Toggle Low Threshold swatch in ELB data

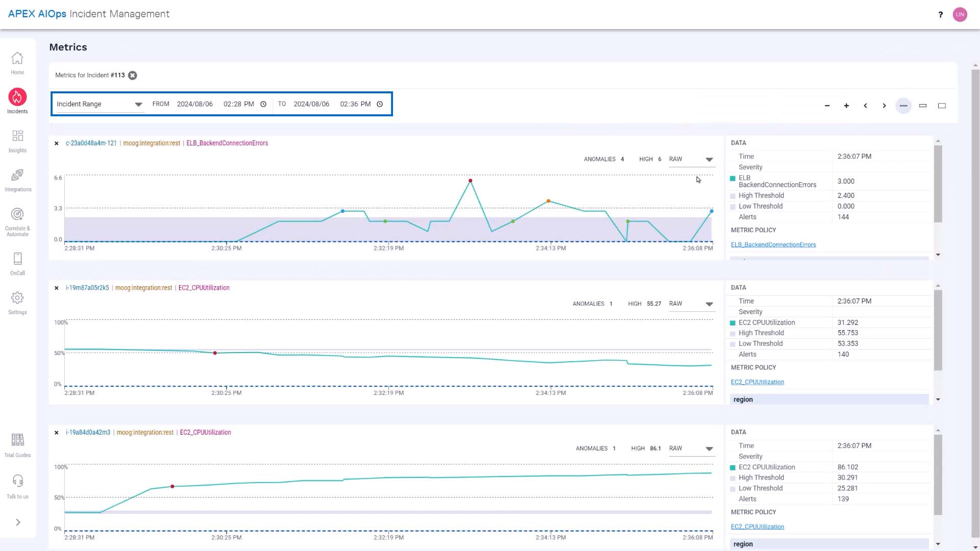tap(733, 207)
